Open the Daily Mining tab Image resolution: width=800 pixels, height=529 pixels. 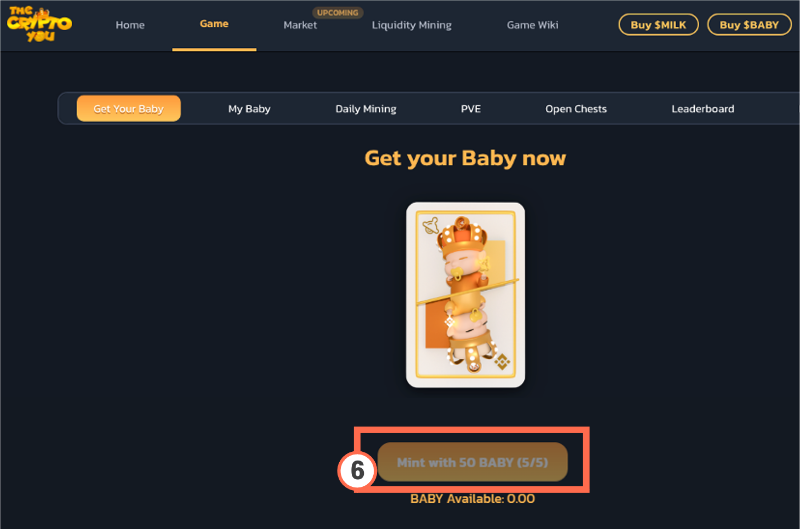click(366, 109)
